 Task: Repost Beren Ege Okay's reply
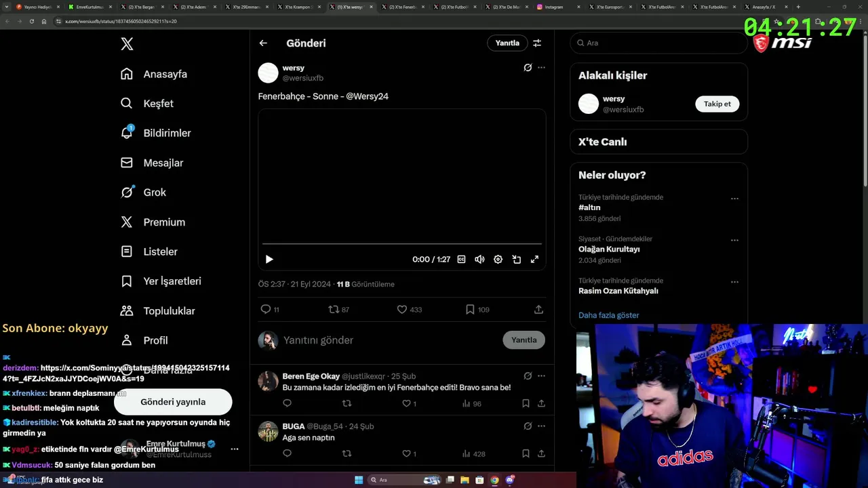[x=347, y=403]
